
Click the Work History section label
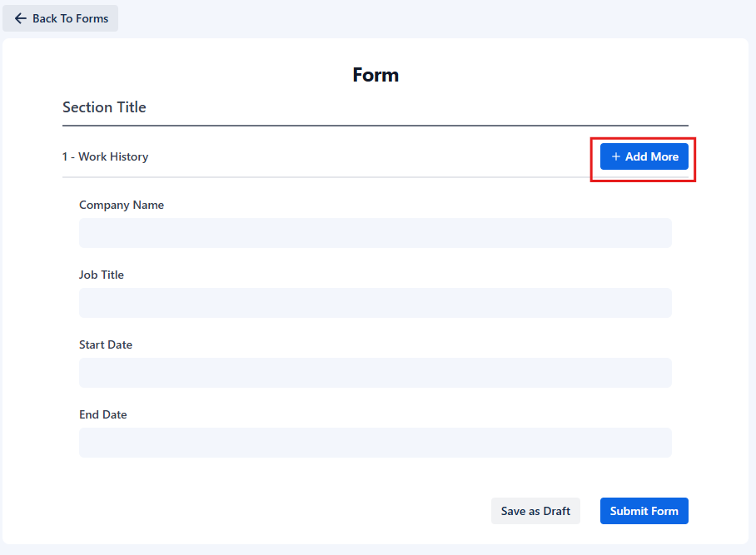coord(116,156)
